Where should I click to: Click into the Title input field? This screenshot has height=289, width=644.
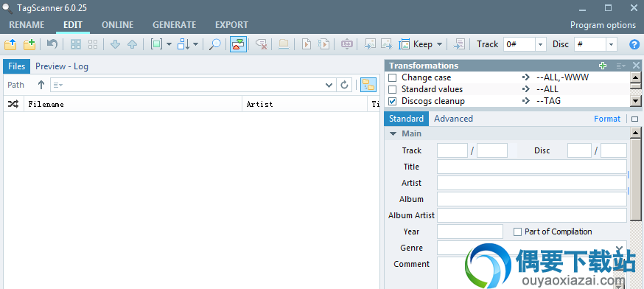tap(532, 167)
